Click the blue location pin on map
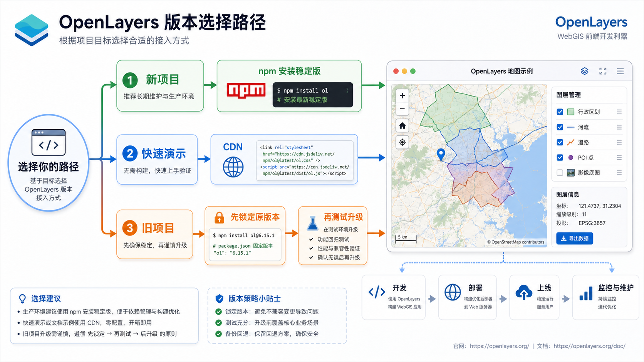The image size is (644, 362). coord(441,154)
